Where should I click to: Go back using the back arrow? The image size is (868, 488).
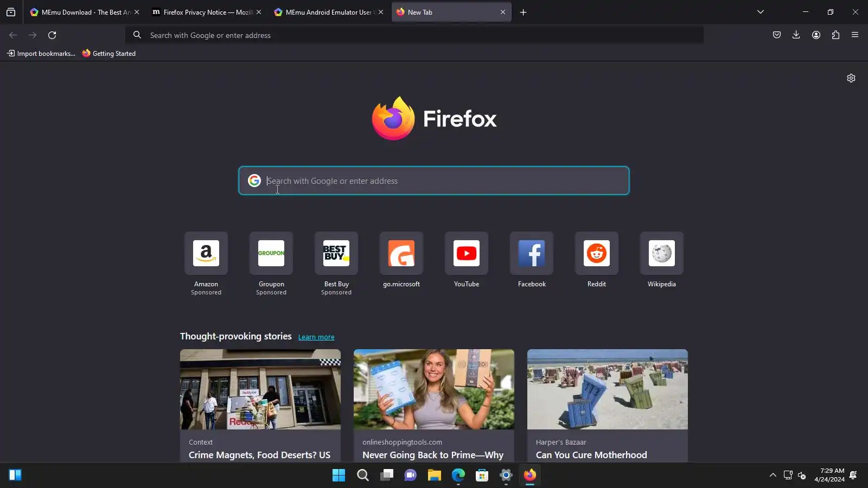pos(13,35)
